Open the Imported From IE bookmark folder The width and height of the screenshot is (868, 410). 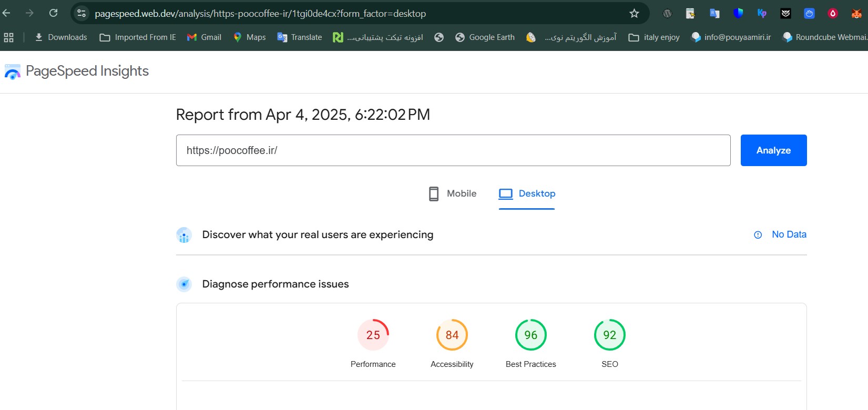point(138,37)
